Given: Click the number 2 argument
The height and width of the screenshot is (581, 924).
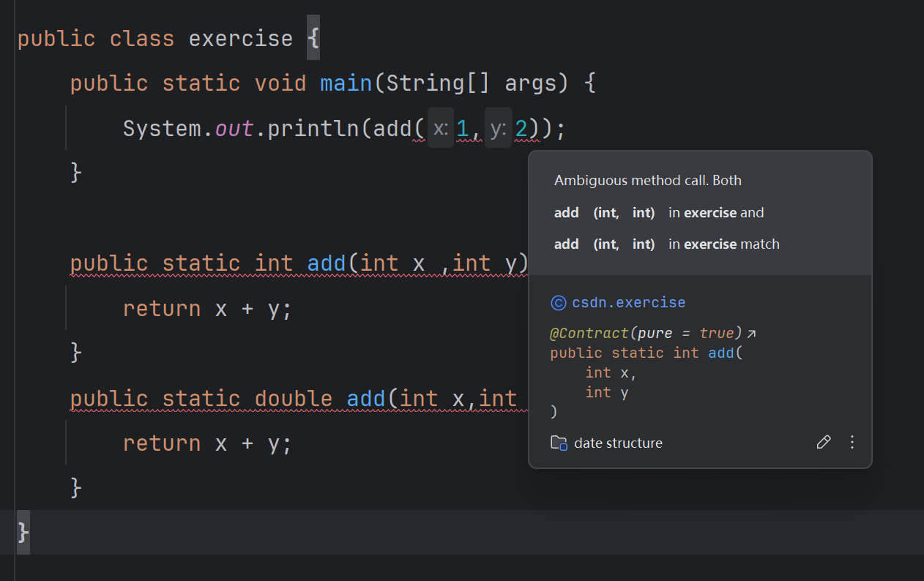Looking at the screenshot, I should [x=521, y=129].
